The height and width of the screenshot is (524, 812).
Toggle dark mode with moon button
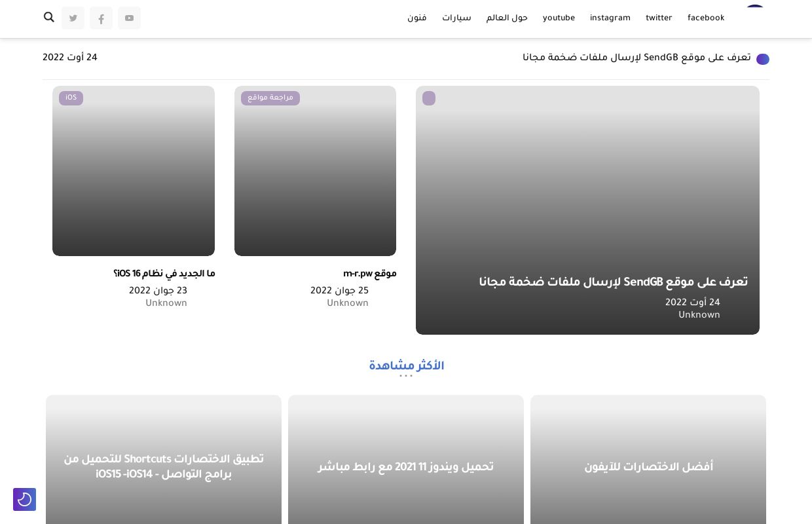[x=24, y=499]
